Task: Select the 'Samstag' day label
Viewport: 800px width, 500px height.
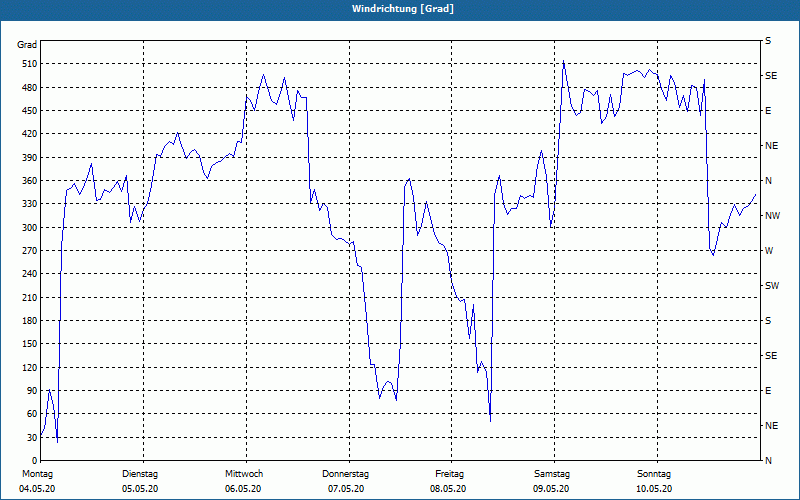Action: [x=552, y=474]
